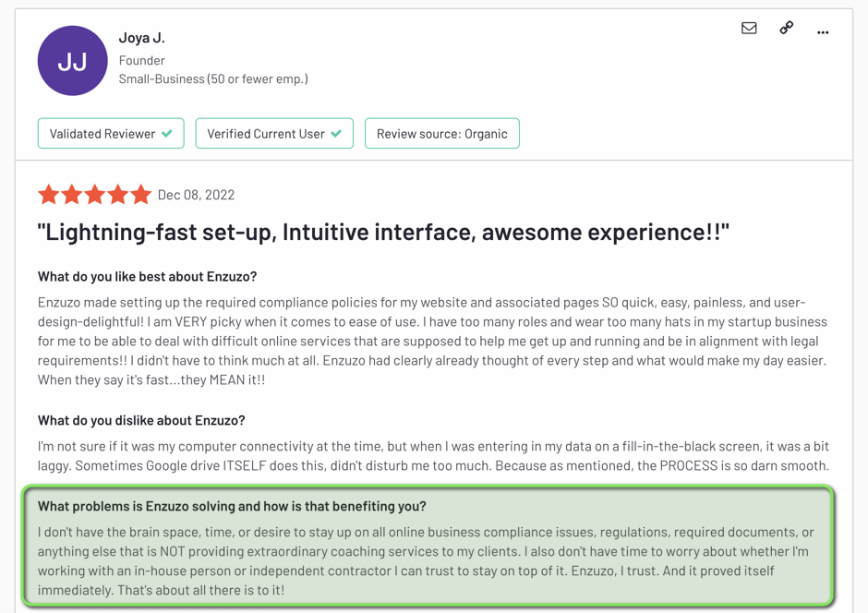Open the Review source: Organic dropdown

[x=441, y=133]
